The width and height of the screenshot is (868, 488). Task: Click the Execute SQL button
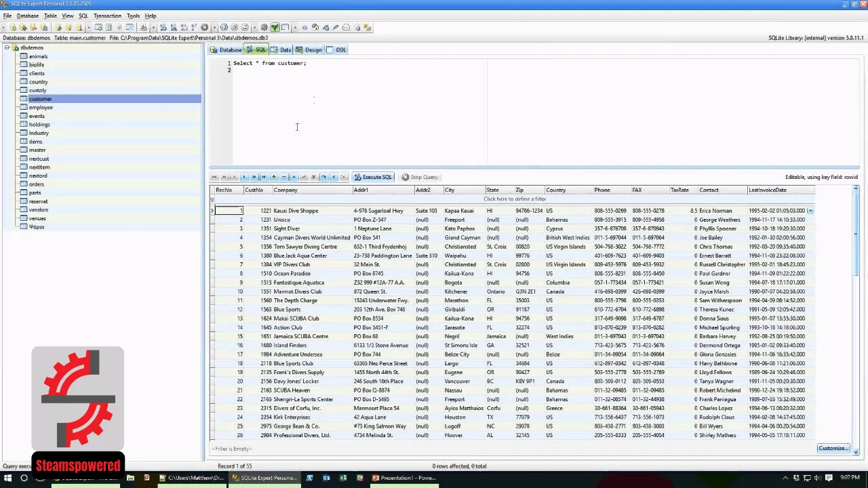(x=373, y=177)
